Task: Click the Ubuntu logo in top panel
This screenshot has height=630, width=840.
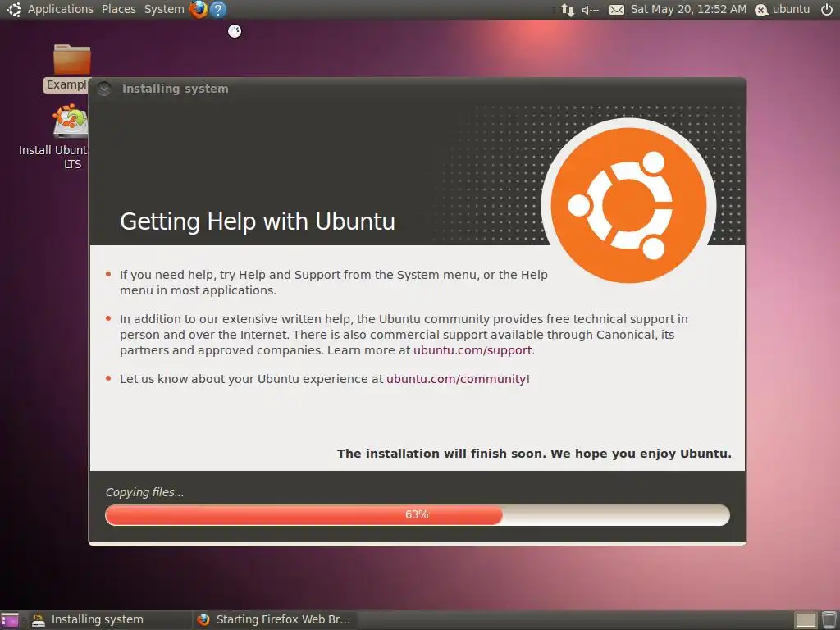Action: 13,9
